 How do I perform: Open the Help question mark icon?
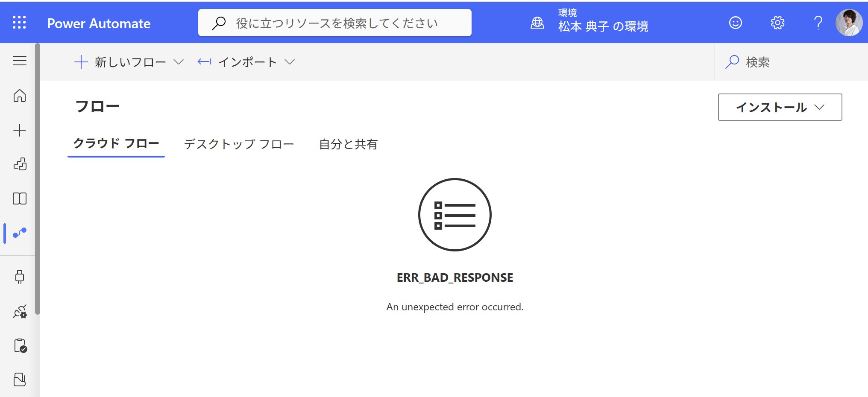pyautogui.click(x=818, y=23)
